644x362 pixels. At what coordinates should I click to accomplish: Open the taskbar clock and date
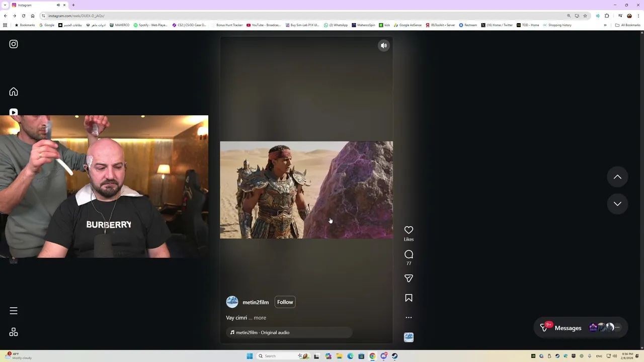tap(627, 356)
